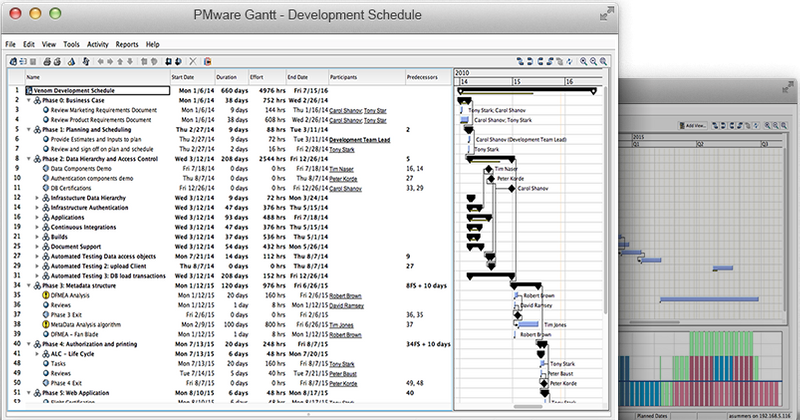Collapse Phase 0: Business Case group
Screen dimensions: 800x420
tap(29, 101)
